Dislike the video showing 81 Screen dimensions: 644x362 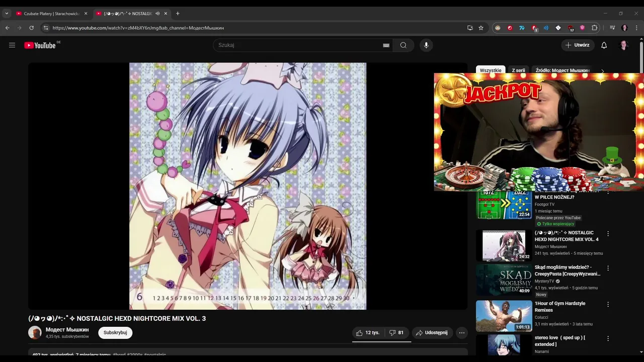pyautogui.click(x=397, y=332)
